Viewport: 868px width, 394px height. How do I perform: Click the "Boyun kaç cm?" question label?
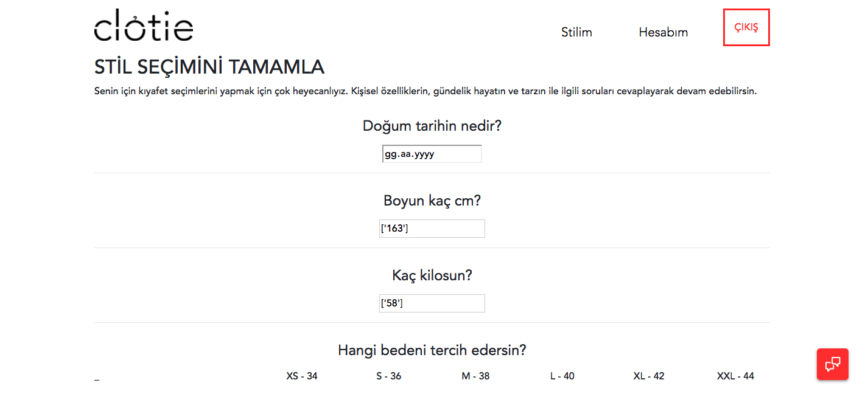[x=432, y=201]
